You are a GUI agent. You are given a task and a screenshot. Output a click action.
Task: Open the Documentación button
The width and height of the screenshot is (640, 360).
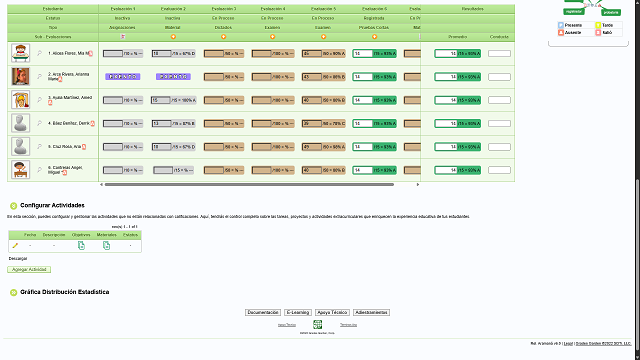(263, 312)
